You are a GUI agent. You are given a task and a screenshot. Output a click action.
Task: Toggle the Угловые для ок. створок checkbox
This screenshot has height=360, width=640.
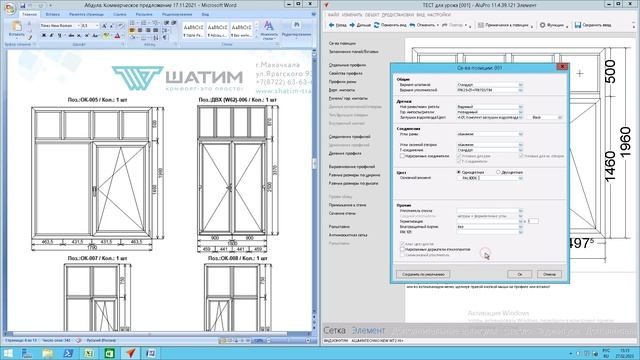[x=521, y=156]
